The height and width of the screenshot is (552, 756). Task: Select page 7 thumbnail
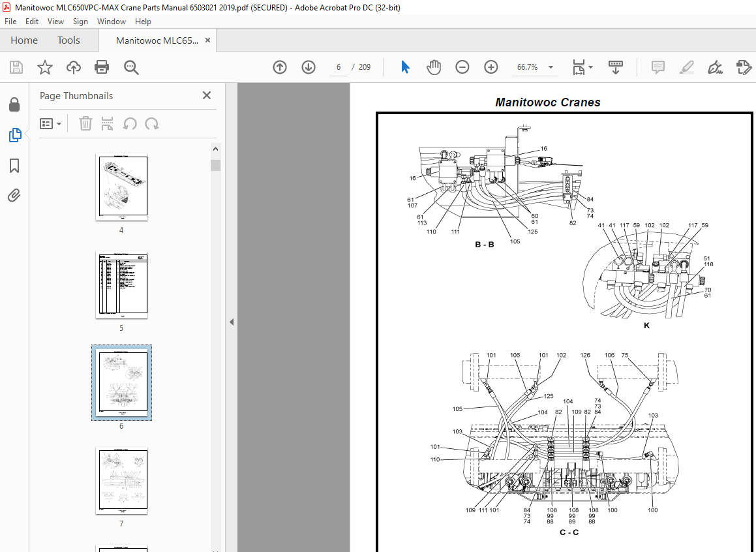click(x=121, y=481)
